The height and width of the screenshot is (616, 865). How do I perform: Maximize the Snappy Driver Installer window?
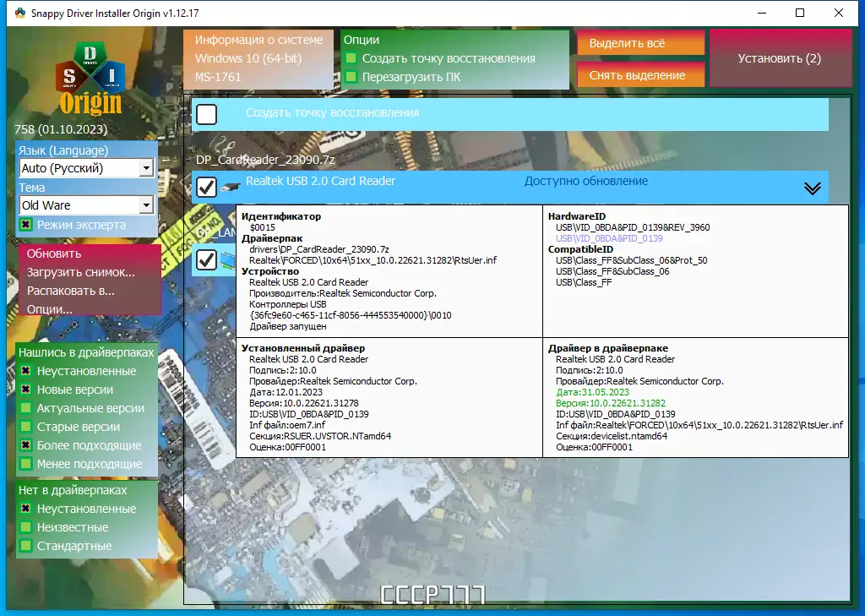[800, 13]
